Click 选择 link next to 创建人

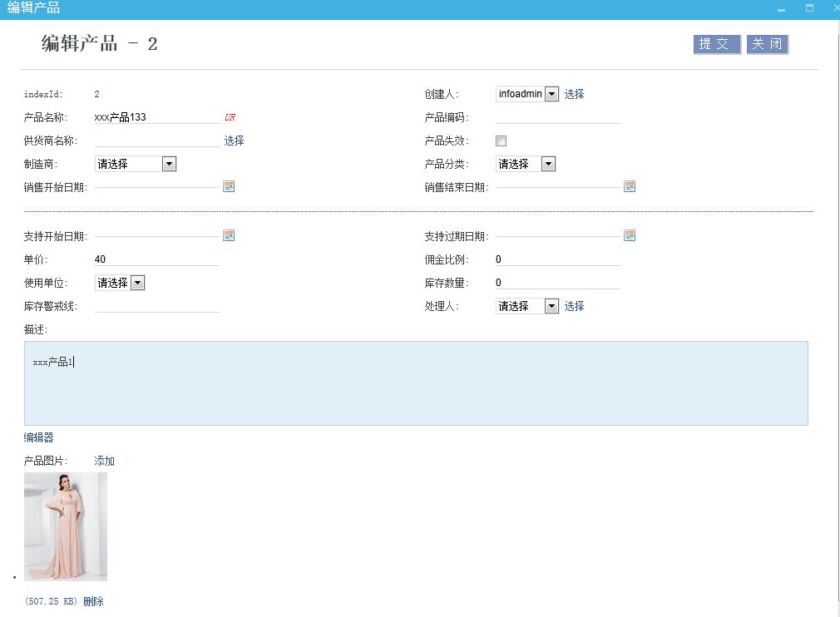574,94
